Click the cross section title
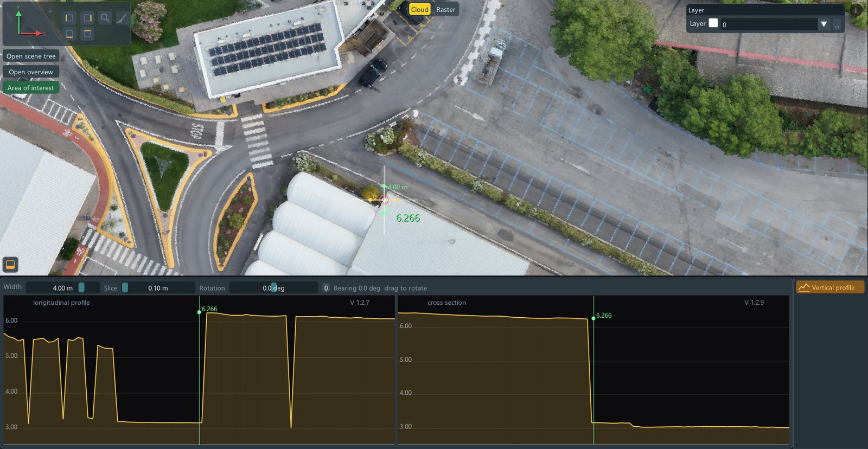This screenshot has width=868, height=449. click(446, 303)
